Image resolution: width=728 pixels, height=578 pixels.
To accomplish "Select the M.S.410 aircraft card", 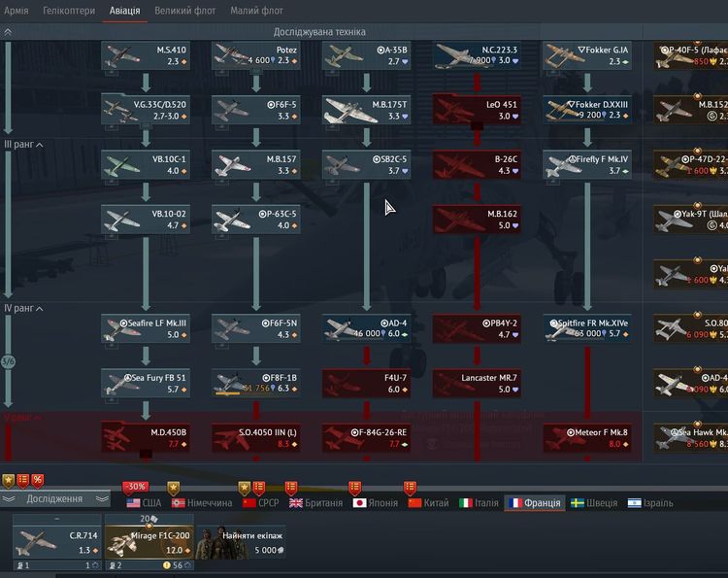I will [144, 55].
